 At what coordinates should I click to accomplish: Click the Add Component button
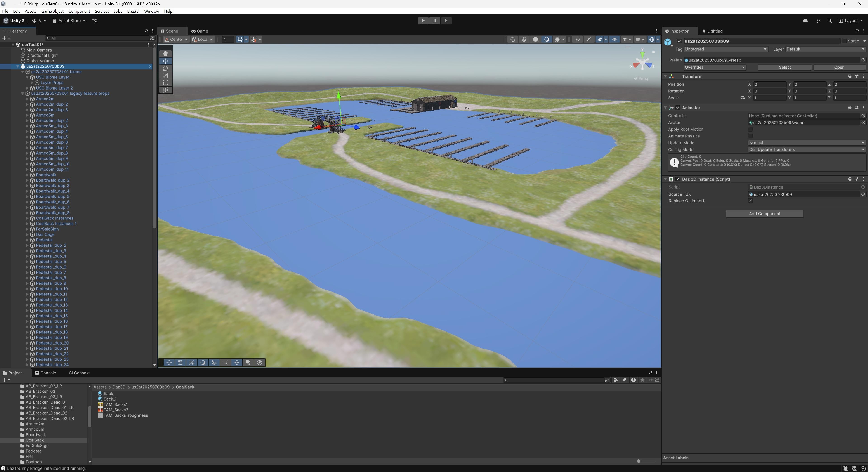pyautogui.click(x=764, y=214)
